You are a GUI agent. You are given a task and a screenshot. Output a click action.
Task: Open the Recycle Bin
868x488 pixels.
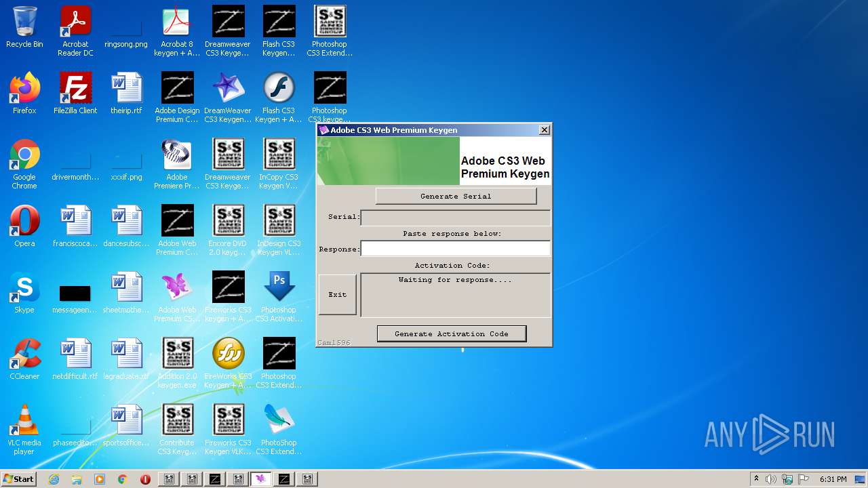coord(24,28)
